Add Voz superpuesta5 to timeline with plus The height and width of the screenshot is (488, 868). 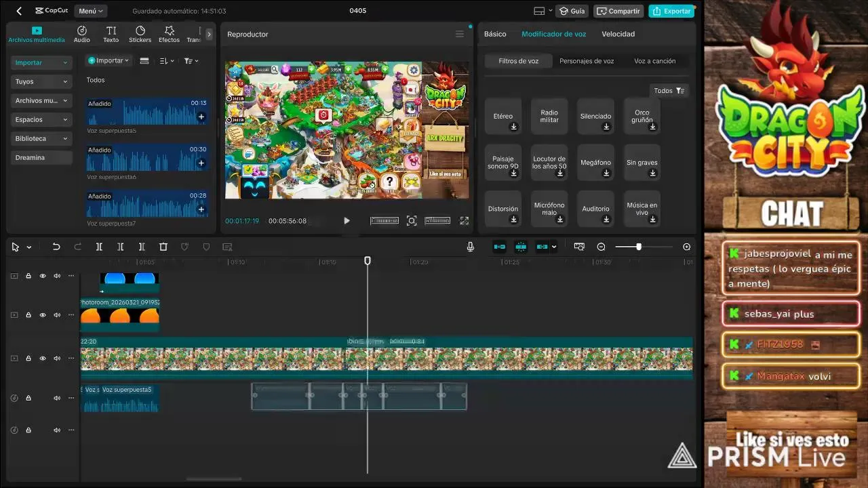pos(201,117)
